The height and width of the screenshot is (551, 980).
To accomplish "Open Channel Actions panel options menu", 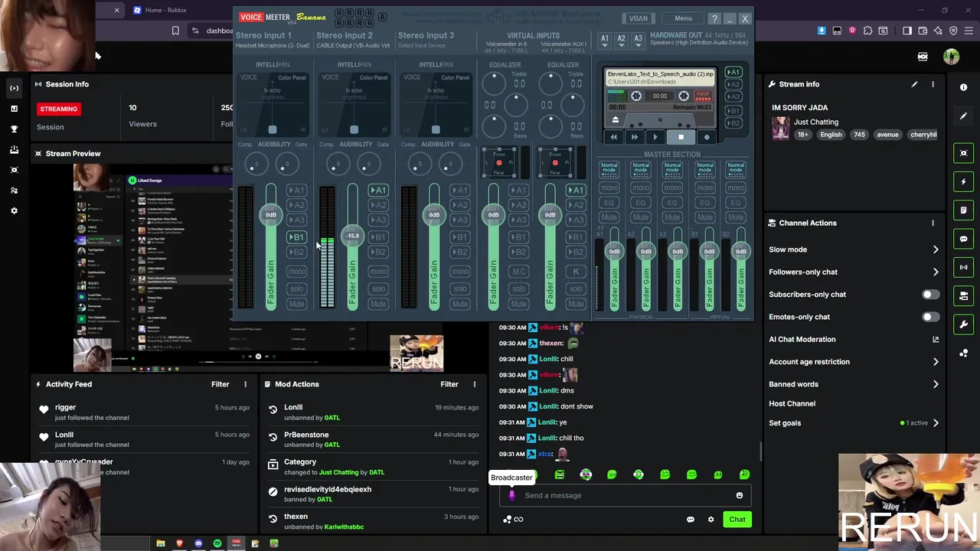I will click(933, 223).
